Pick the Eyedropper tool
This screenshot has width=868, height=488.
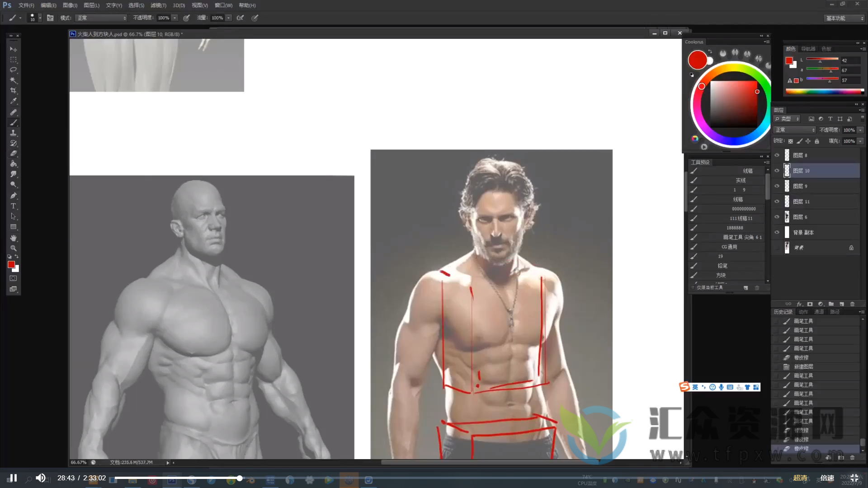click(13, 101)
